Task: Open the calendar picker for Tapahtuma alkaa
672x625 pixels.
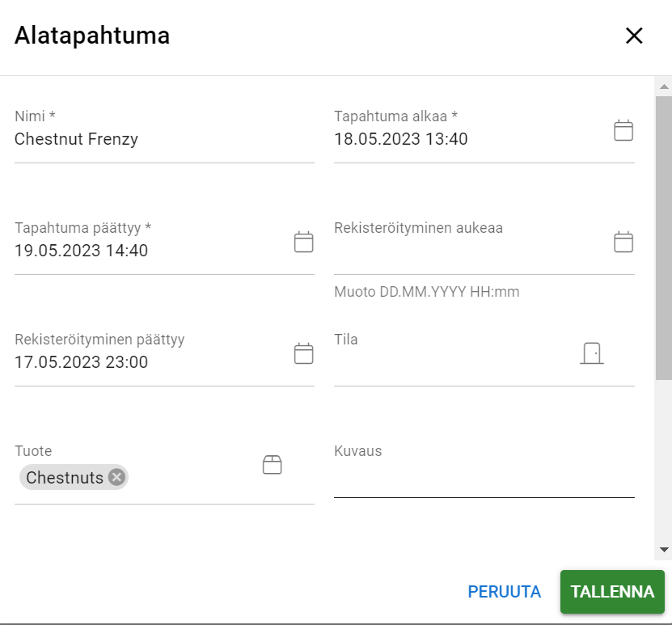Action: pos(623,129)
